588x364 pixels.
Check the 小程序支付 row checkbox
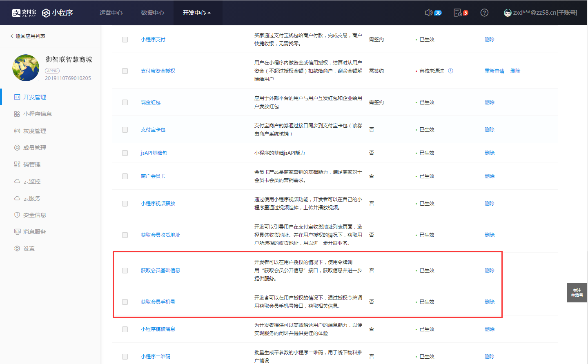coord(125,40)
